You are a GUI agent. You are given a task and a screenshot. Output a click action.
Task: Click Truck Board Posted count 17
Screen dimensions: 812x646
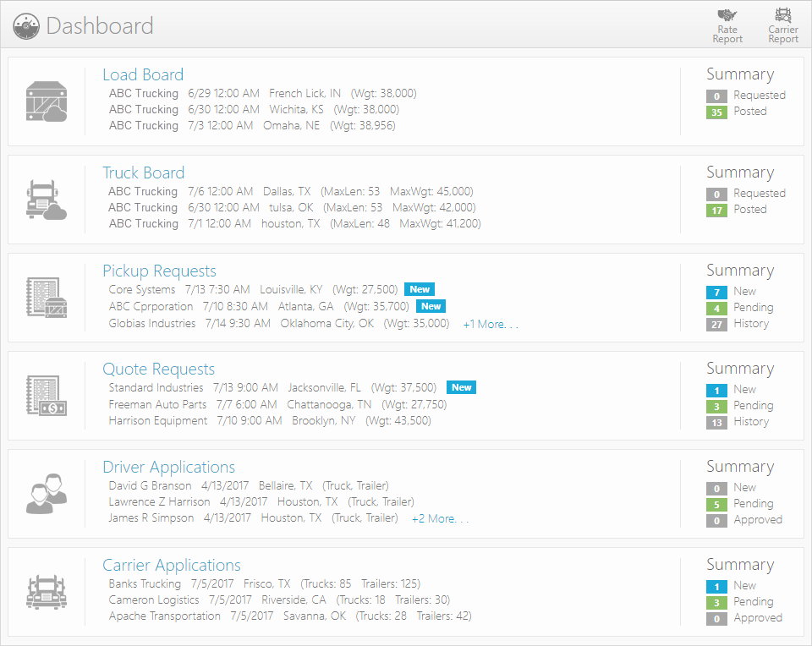click(716, 211)
